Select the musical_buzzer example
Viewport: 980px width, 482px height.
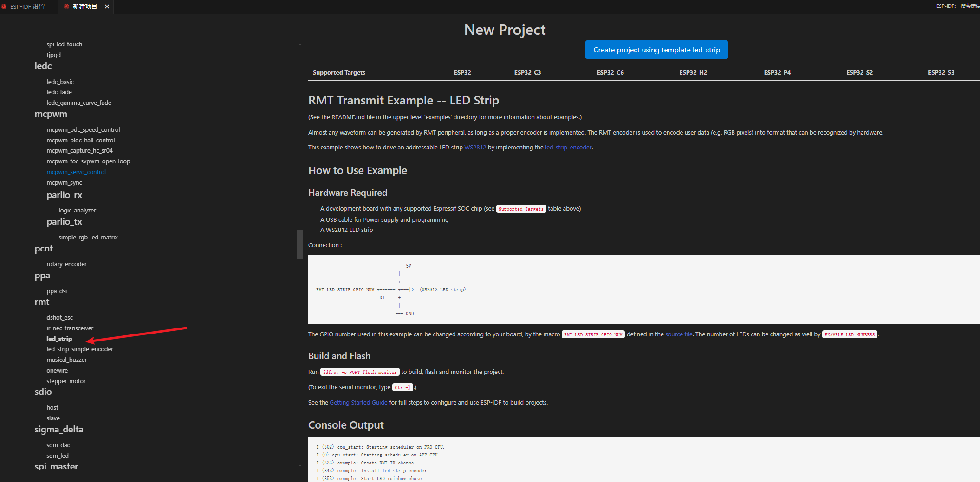[66, 360]
